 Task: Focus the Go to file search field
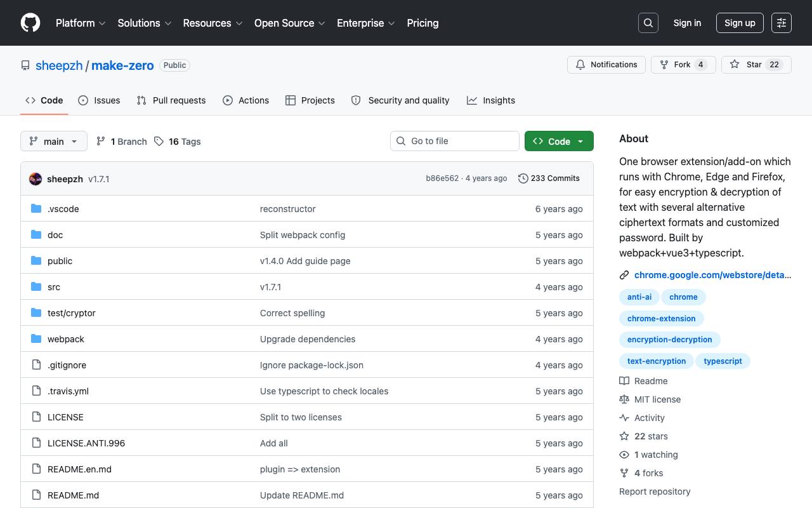454,141
